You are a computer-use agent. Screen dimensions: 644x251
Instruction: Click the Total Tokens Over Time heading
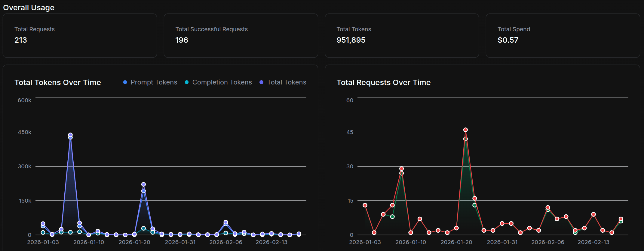click(x=58, y=82)
